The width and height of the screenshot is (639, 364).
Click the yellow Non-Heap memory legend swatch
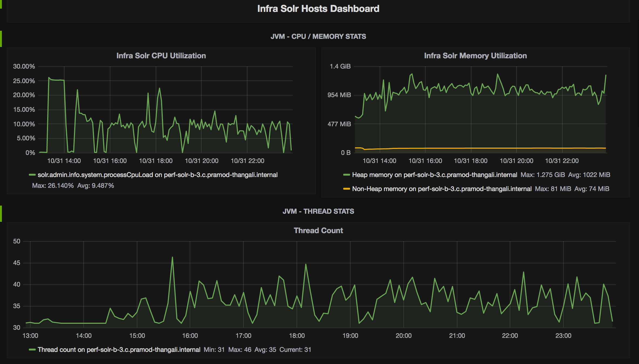pyautogui.click(x=346, y=189)
